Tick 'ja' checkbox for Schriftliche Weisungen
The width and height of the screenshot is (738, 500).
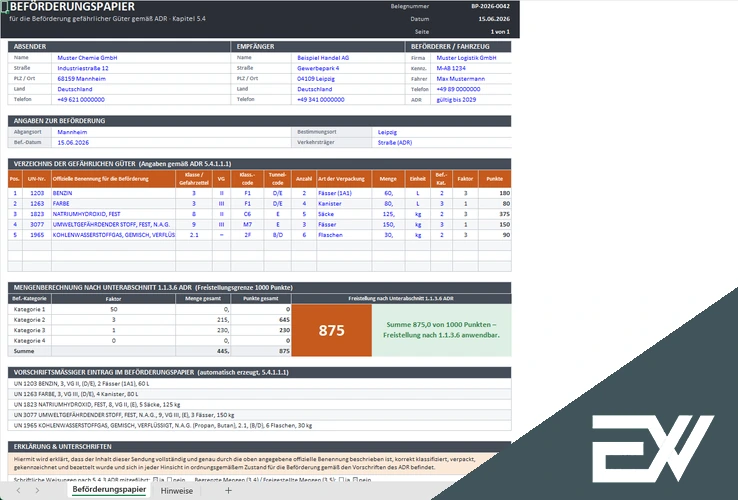(155, 480)
